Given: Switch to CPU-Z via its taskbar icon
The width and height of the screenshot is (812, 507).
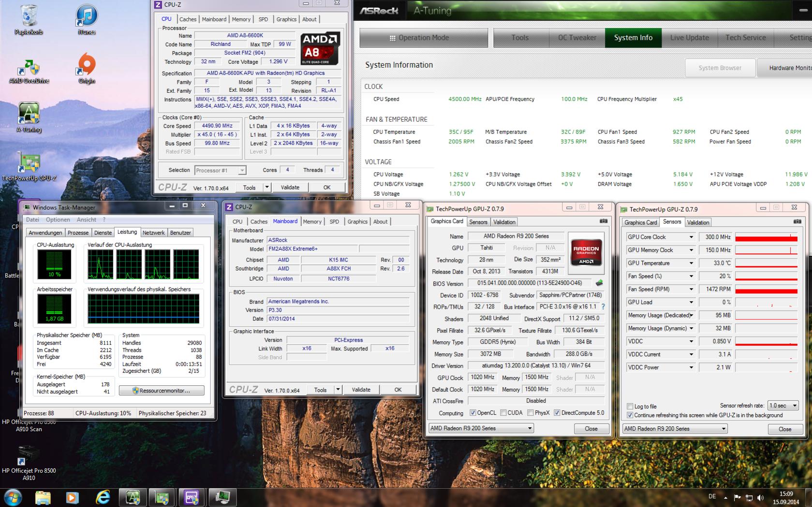Looking at the screenshot, I should [x=192, y=497].
